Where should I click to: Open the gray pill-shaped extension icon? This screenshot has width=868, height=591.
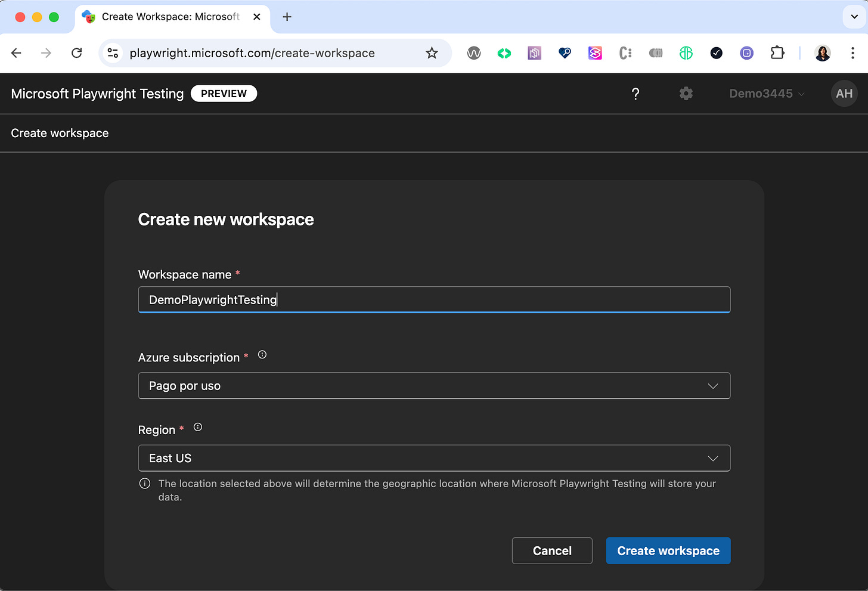656,53
